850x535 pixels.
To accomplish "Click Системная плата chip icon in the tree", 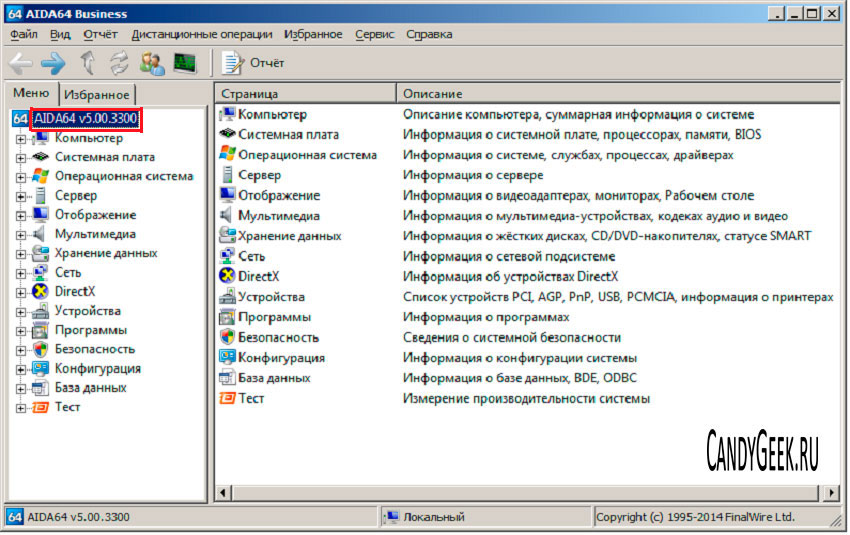I will (40, 157).
